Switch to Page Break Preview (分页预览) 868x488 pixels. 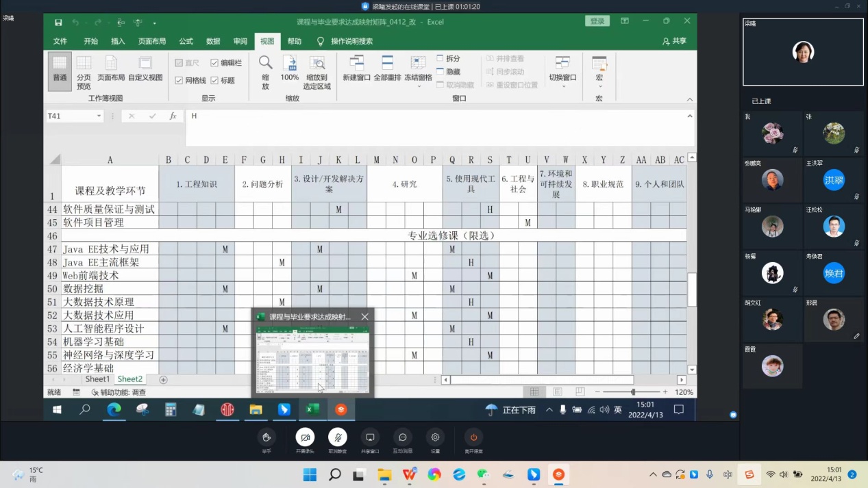(84, 72)
